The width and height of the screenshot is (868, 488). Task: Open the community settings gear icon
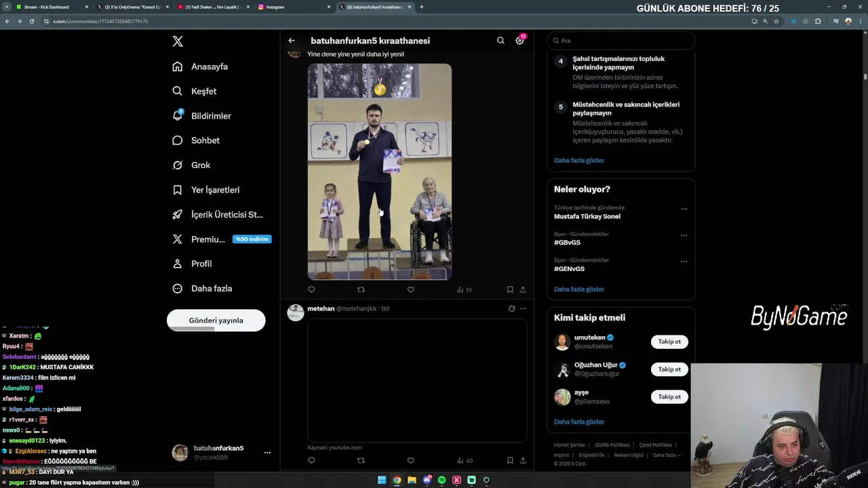tap(519, 41)
